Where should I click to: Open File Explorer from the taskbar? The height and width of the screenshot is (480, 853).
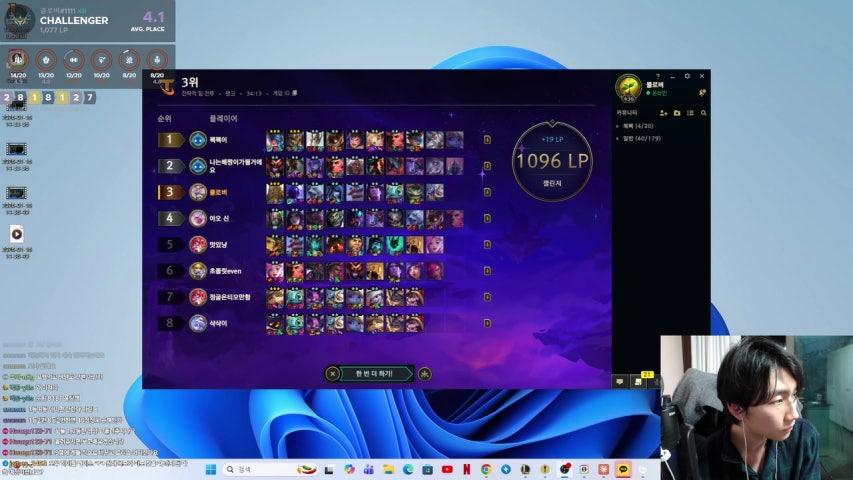point(388,469)
